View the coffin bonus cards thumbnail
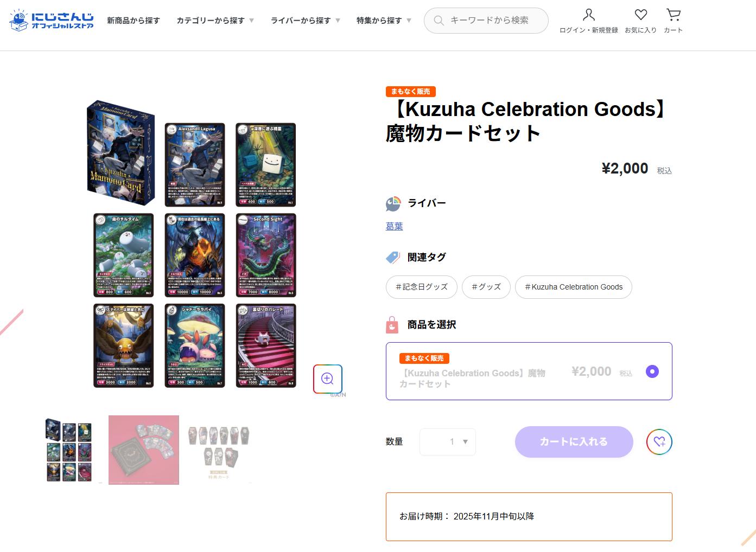The height and width of the screenshot is (552, 756). point(219,450)
